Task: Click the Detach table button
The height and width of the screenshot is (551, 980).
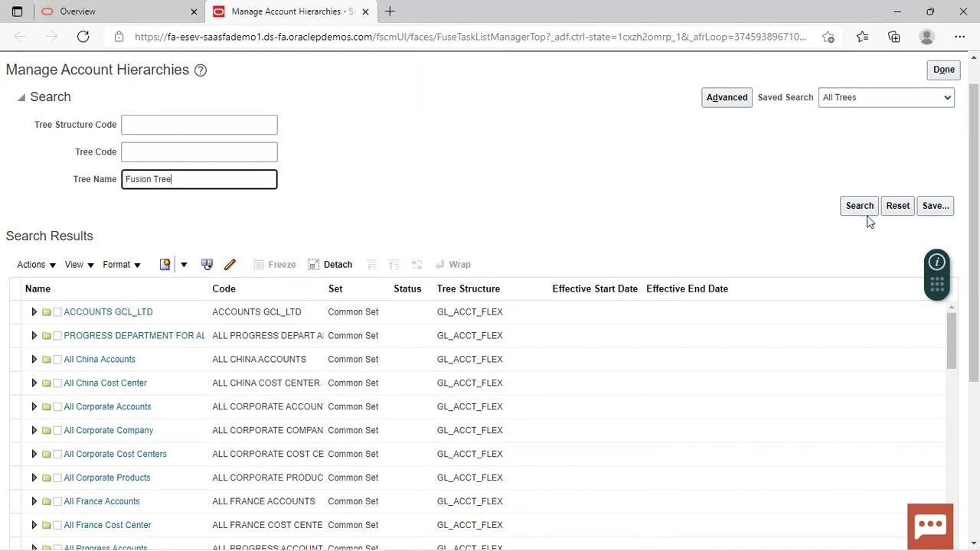Action: click(330, 264)
